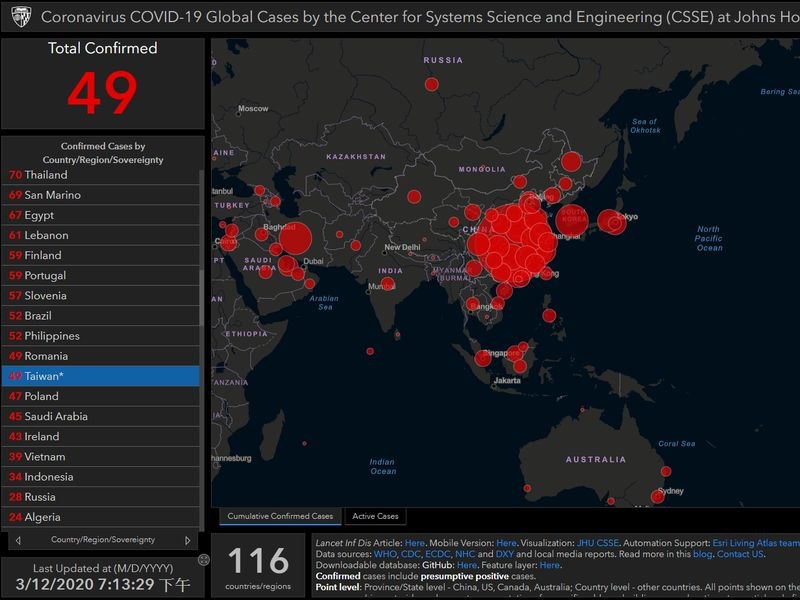Open the Lancet Inf Dis Article Here link
The width and height of the screenshot is (800, 600).
[x=414, y=543]
